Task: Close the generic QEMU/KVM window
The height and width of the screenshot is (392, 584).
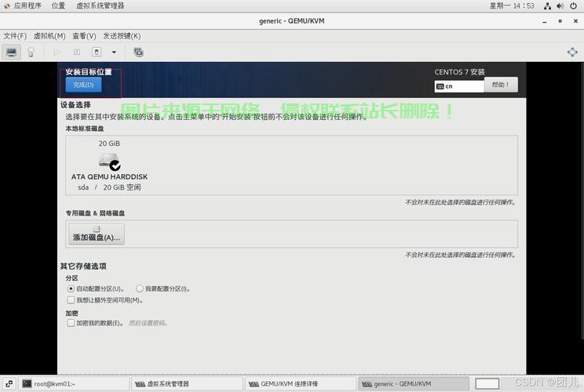Action: point(575,21)
